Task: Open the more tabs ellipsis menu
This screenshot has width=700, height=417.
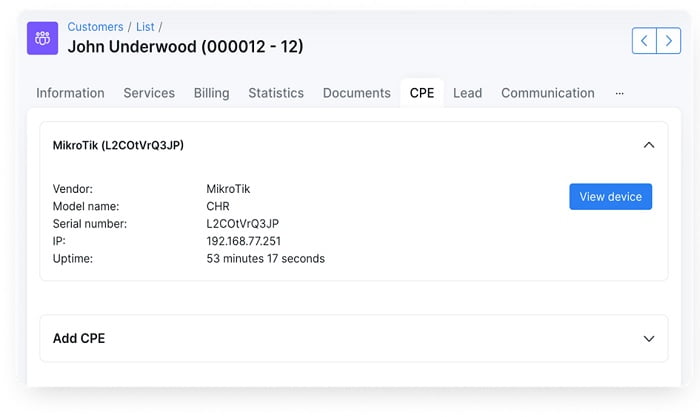Action: [620, 93]
